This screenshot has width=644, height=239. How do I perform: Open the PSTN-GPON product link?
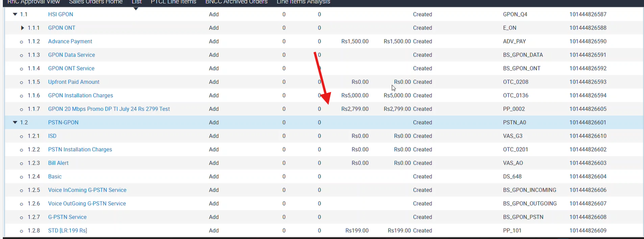63,123
